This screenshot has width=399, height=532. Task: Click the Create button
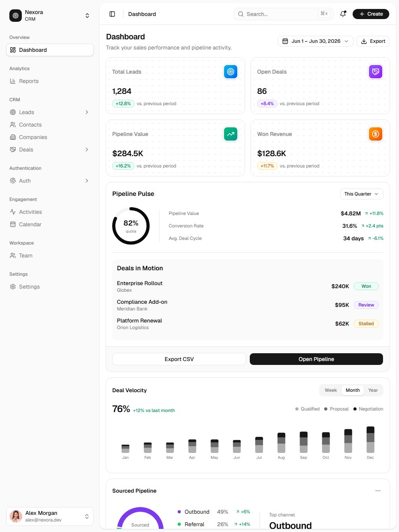pyautogui.click(x=371, y=14)
